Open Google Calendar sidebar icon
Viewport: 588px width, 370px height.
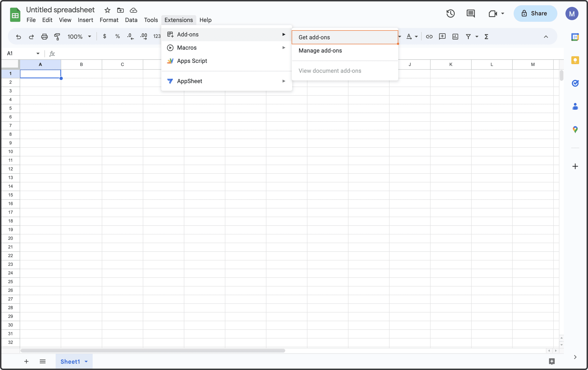point(575,37)
